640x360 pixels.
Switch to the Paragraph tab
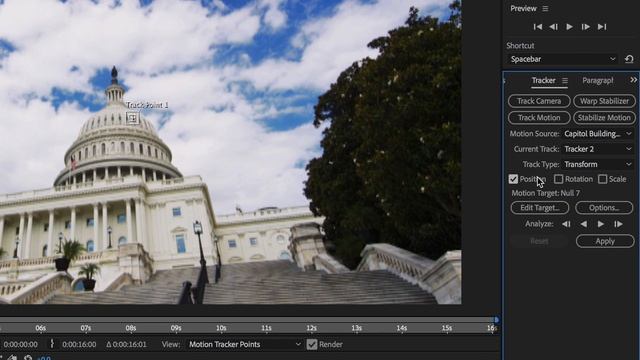tap(598, 80)
